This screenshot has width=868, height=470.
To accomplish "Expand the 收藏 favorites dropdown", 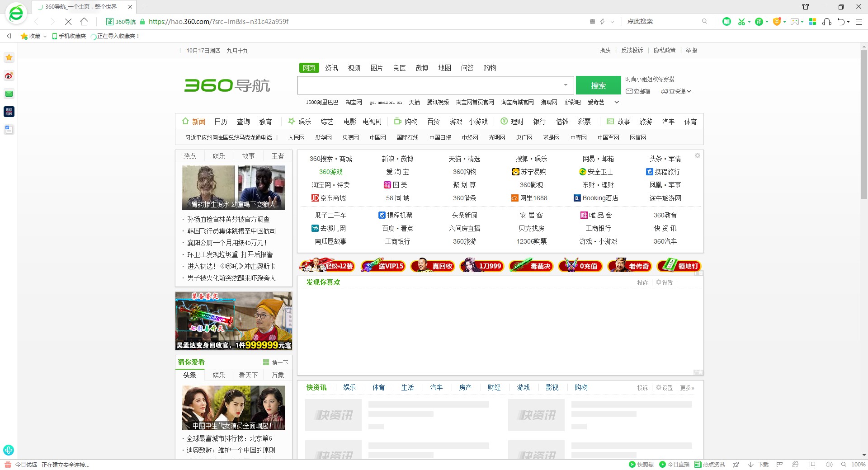I will pyautogui.click(x=45, y=36).
